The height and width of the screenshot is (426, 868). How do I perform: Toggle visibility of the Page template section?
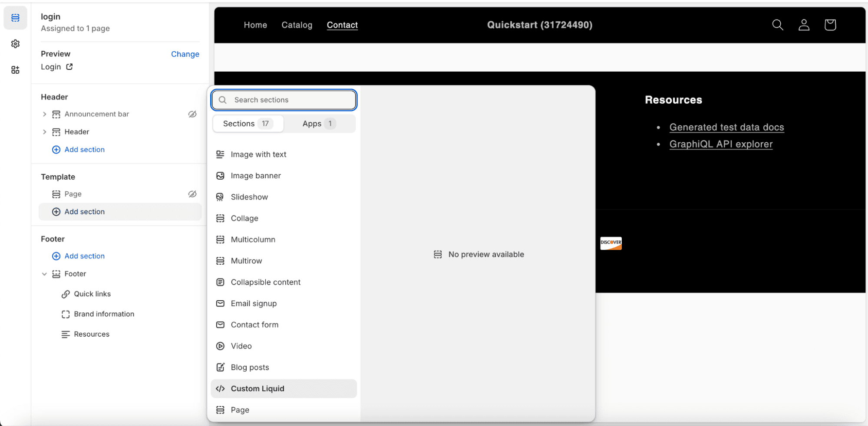point(192,194)
